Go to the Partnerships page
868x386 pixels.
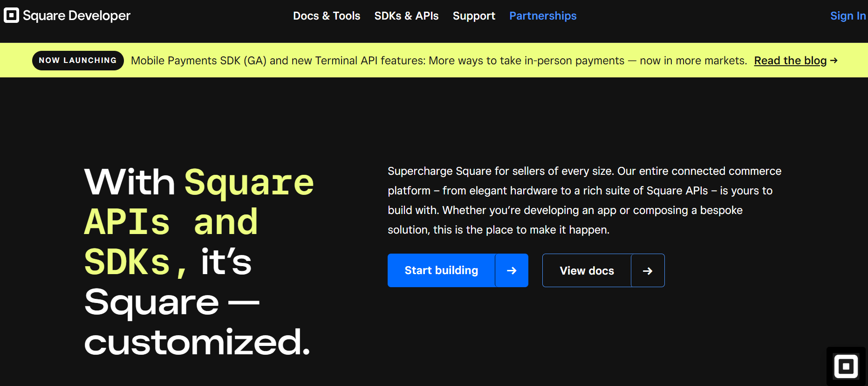point(543,16)
